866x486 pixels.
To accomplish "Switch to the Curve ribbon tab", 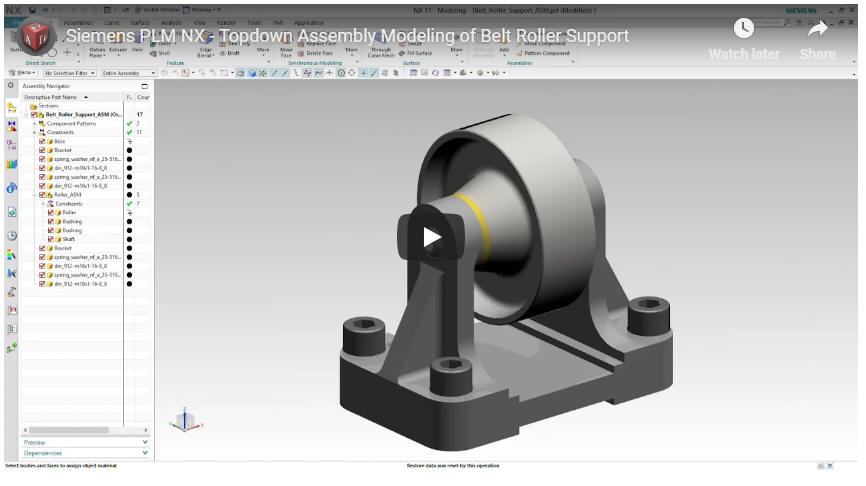I will (x=112, y=23).
